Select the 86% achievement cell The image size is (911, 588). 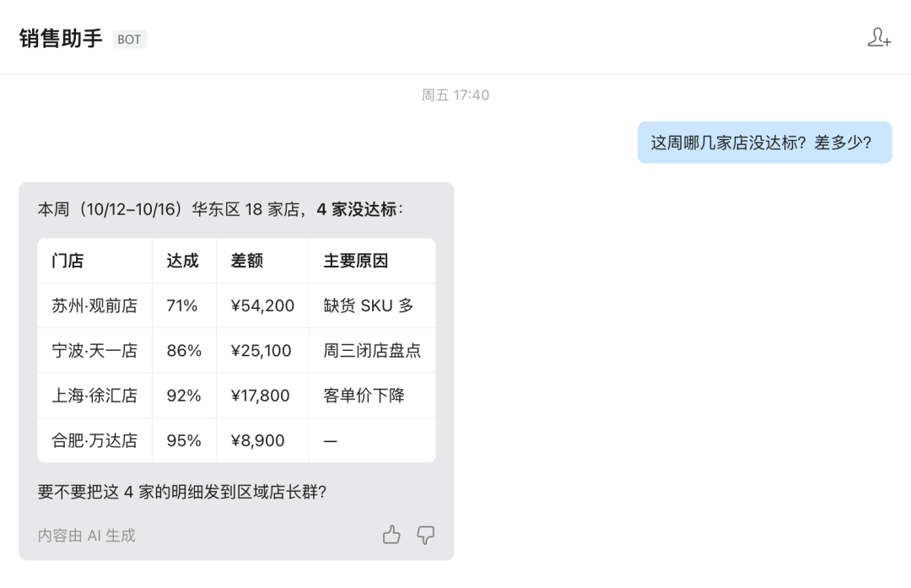point(184,350)
